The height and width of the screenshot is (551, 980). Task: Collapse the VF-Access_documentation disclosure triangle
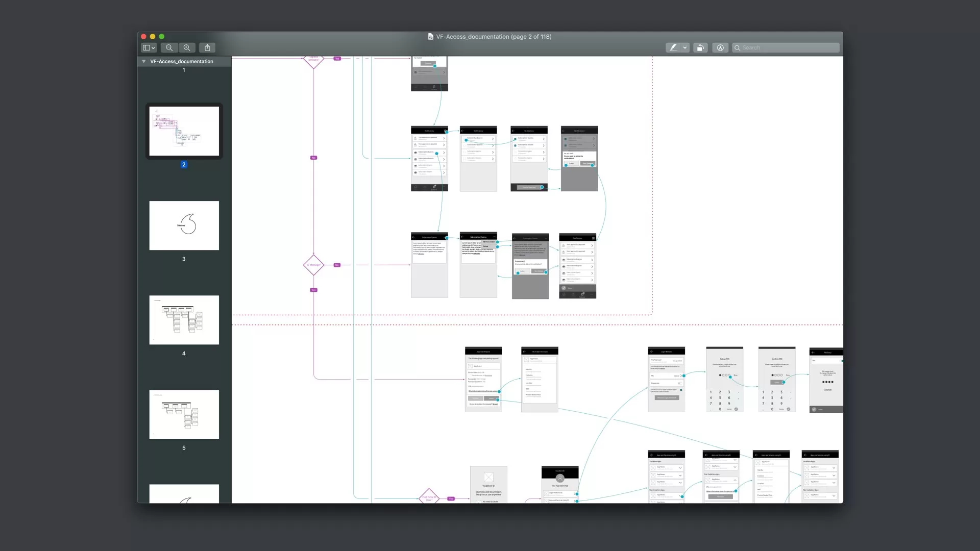(x=144, y=61)
